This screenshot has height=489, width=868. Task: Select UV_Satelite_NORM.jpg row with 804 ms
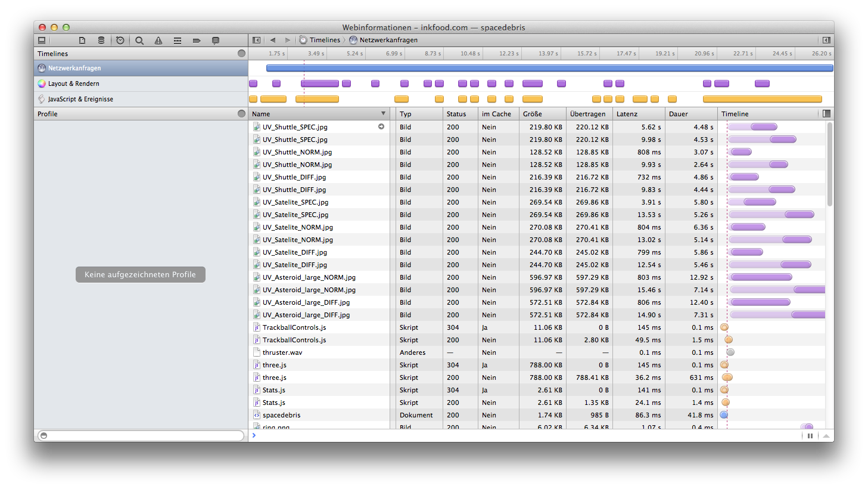point(537,227)
